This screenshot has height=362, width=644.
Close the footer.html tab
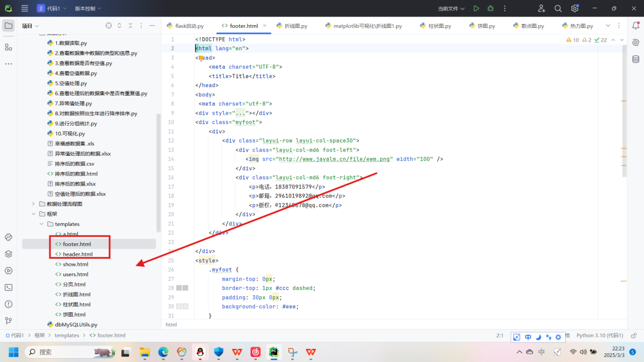tap(264, 26)
